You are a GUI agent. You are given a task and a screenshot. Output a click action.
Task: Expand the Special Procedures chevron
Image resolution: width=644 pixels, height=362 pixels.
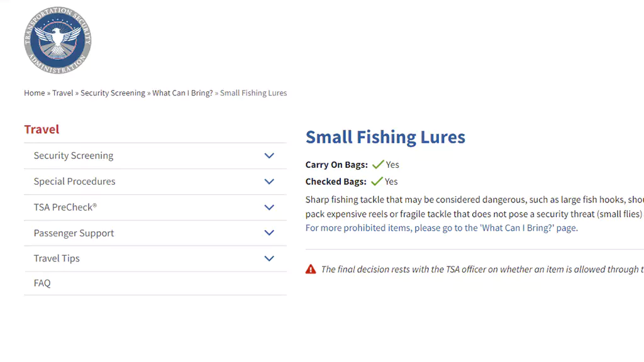(x=269, y=182)
